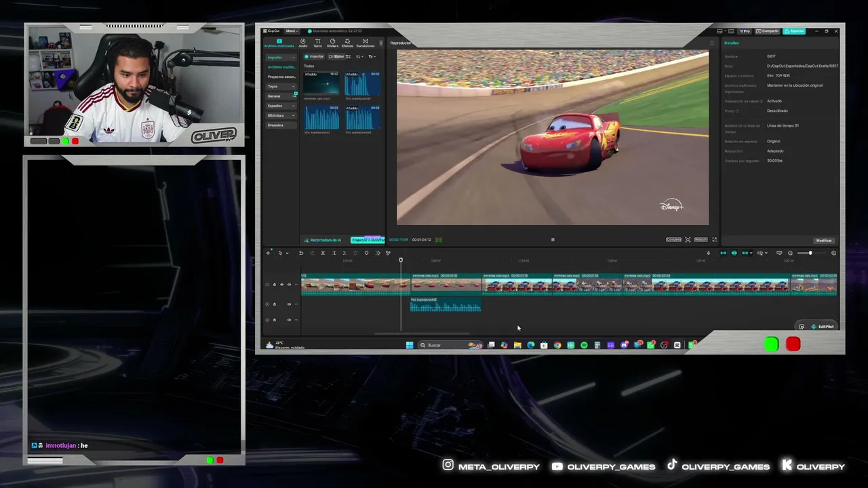Open the Texto tool tab
Screen dimensions: 868x488
click(x=317, y=43)
